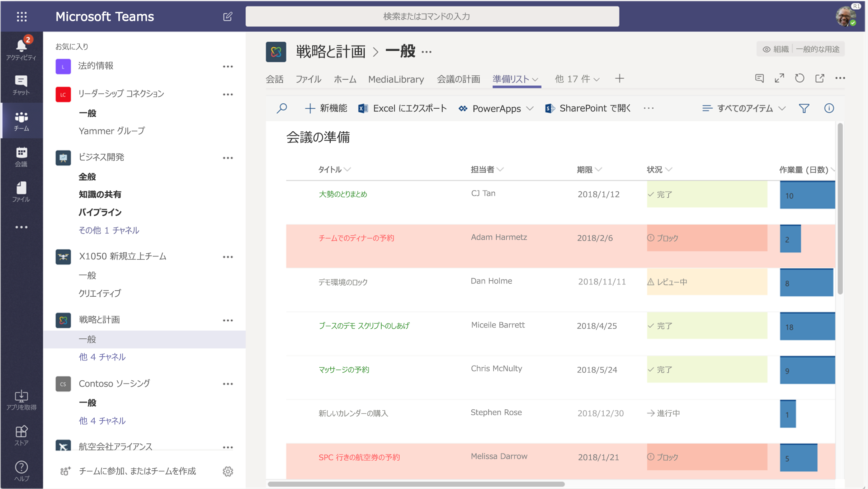Open the 状況 column header menu
Viewport: 868px width, 489px height.
[659, 169]
